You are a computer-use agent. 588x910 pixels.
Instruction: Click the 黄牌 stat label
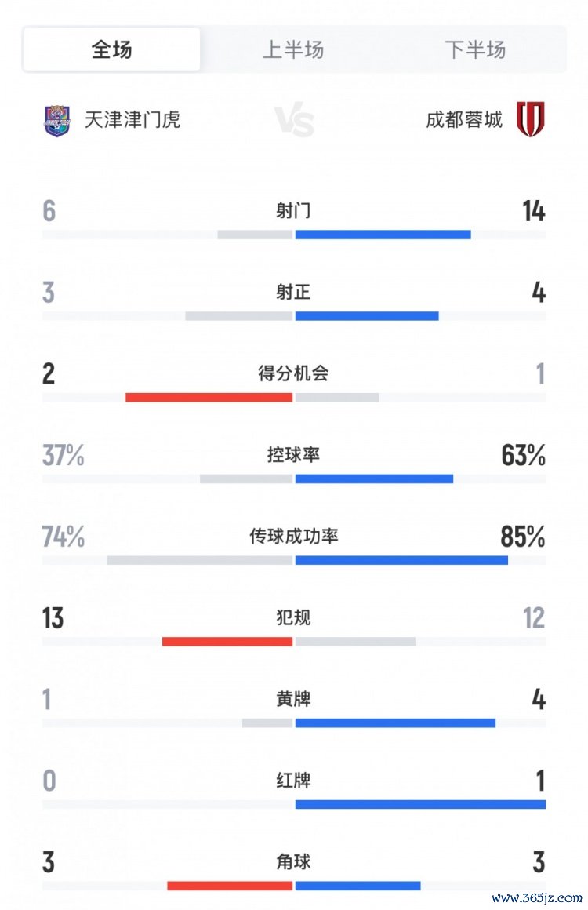293,699
